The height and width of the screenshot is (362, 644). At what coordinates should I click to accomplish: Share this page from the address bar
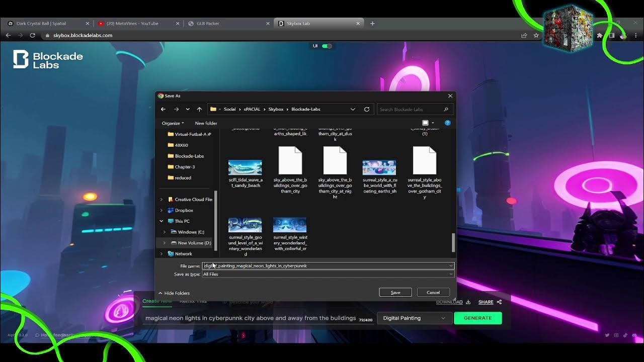[524, 35]
